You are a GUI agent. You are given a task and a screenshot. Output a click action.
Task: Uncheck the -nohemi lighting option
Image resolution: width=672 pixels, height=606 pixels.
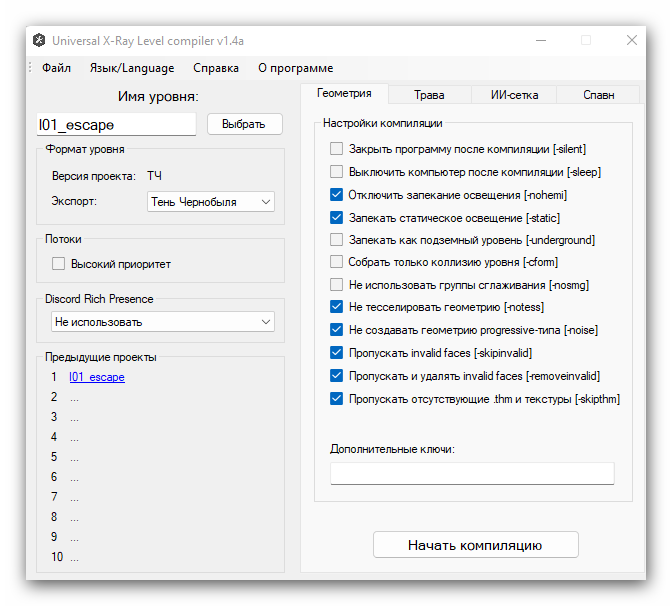(337, 195)
